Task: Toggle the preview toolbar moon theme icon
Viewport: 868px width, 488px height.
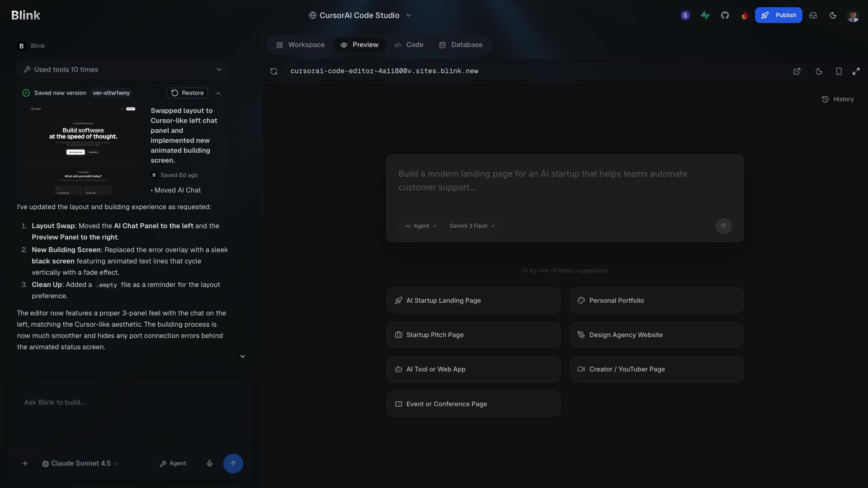Action: (x=819, y=71)
